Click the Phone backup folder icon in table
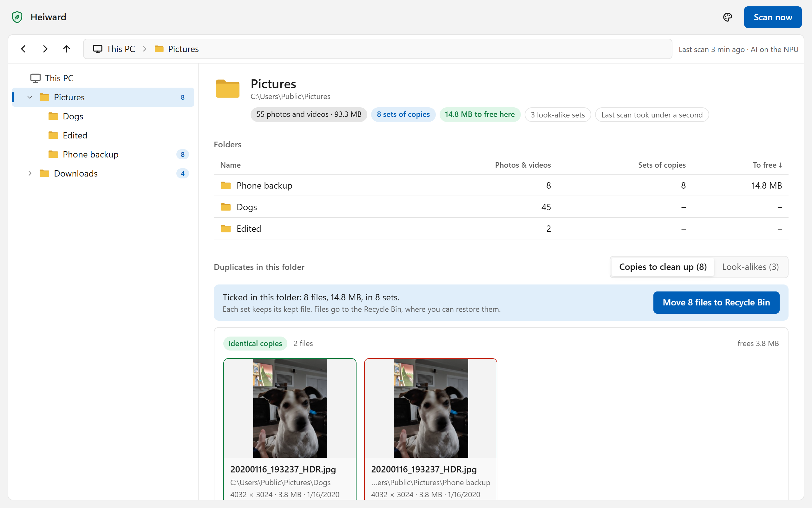 (226, 185)
